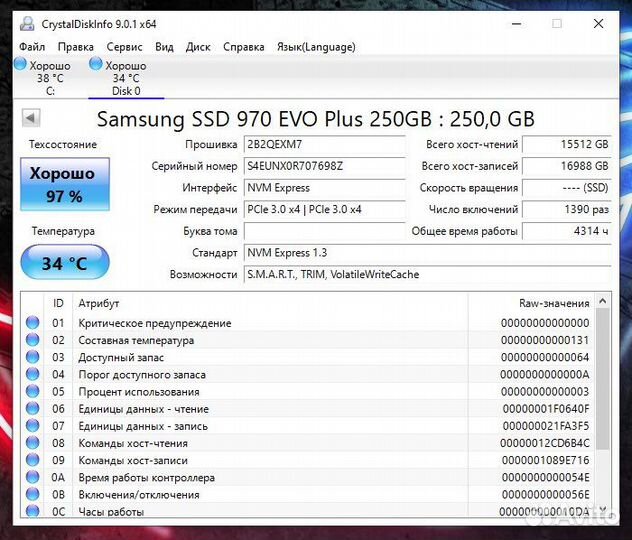
Task: Click the 34 °C temperature button
Action: pos(65,262)
